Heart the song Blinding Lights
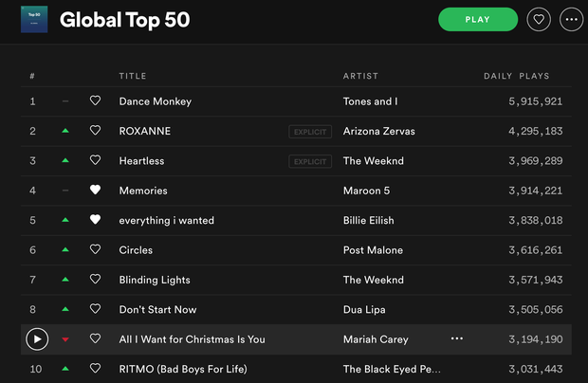The width and height of the screenshot is (588, 383). click(x=95, y=280)
